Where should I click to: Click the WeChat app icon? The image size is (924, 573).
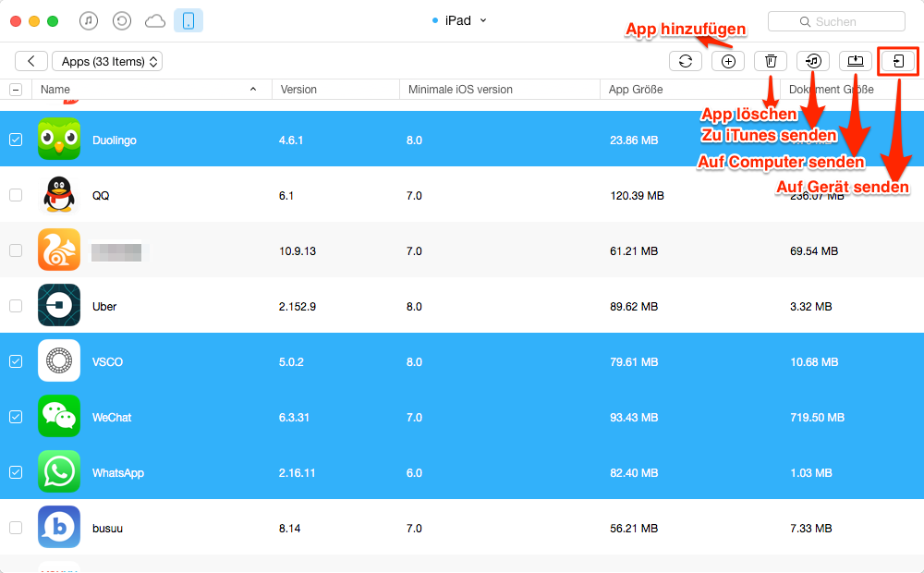tap(59, 416)
